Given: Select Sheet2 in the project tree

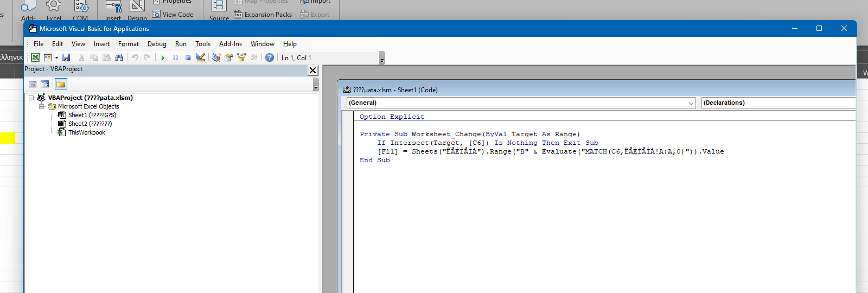Looking at the screenshot, I should [90, 124].
